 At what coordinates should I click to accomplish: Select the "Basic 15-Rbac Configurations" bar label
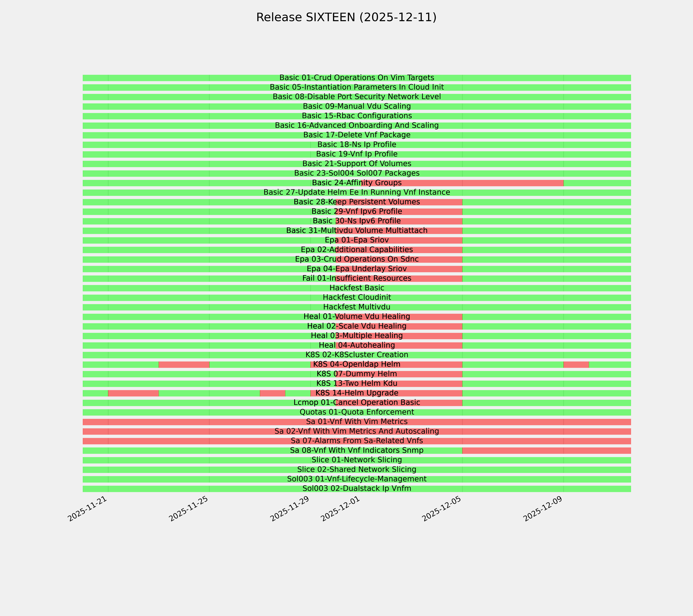coord(357,116)
